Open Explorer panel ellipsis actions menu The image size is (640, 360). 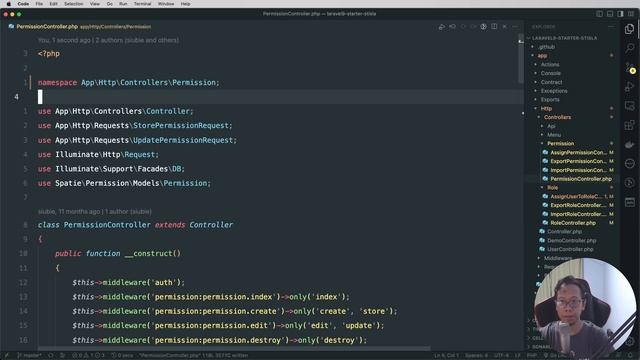611,27
